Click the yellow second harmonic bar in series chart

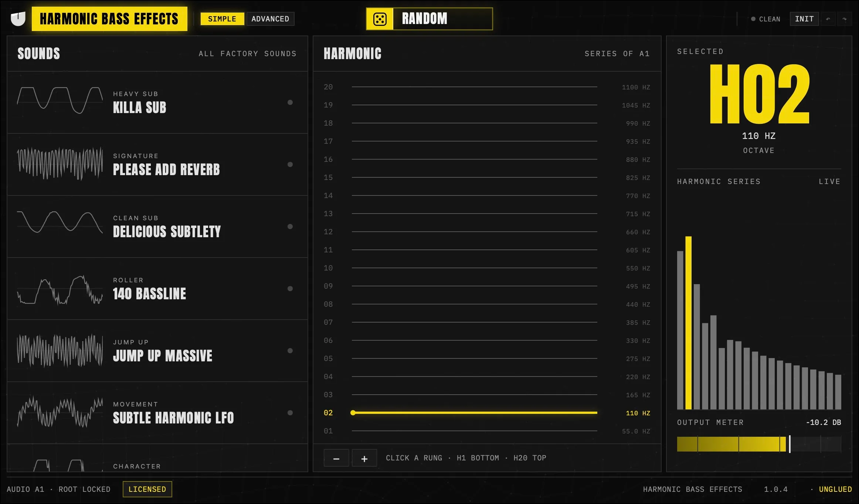tap(688, 323)
